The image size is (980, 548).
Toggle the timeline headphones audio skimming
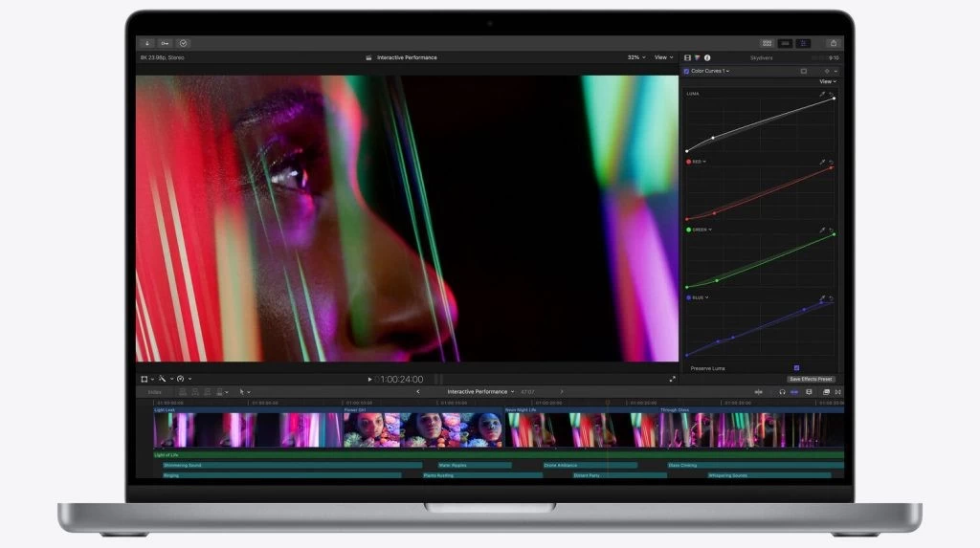coord(782,391)
